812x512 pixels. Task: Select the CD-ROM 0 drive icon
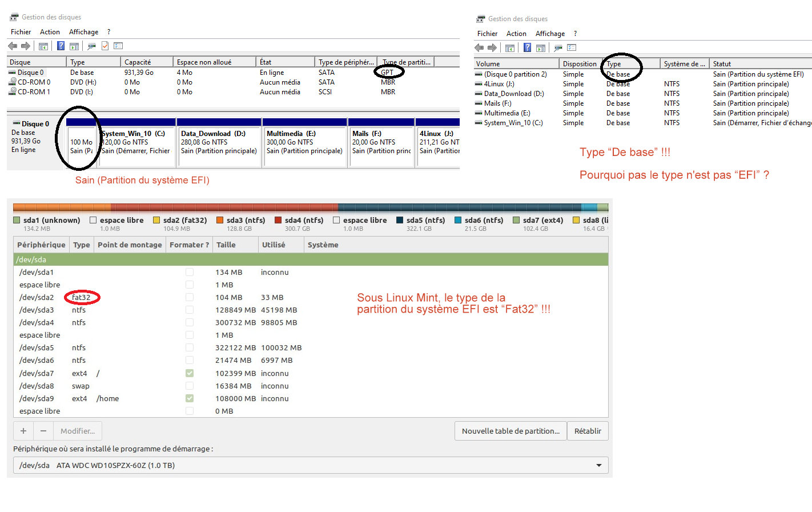(13, 82)
